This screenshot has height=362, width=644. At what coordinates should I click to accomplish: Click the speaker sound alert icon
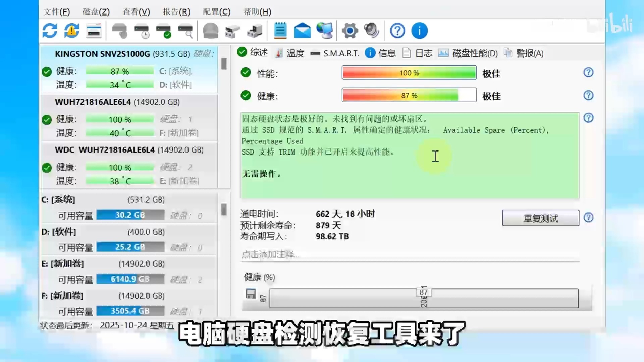pyautogui.click(x=371, y=31)
